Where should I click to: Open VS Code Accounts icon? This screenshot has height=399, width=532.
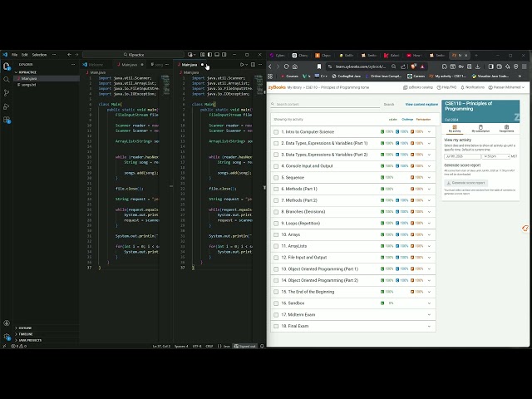7,323
